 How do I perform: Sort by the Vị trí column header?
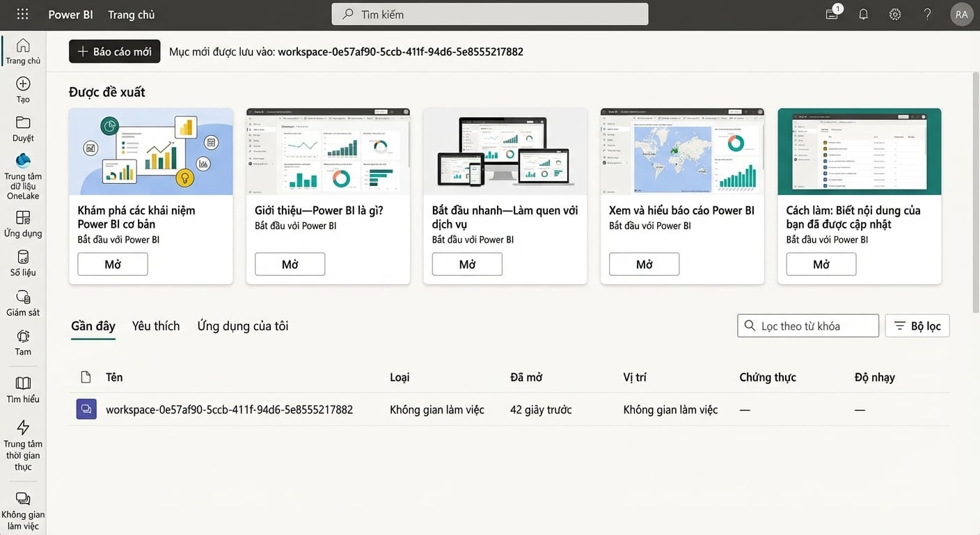[635, 377]
